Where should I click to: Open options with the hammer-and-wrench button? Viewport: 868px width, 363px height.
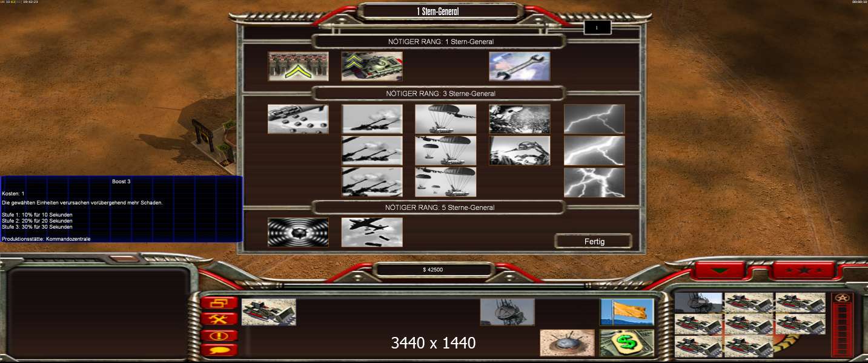coord(219,319)
